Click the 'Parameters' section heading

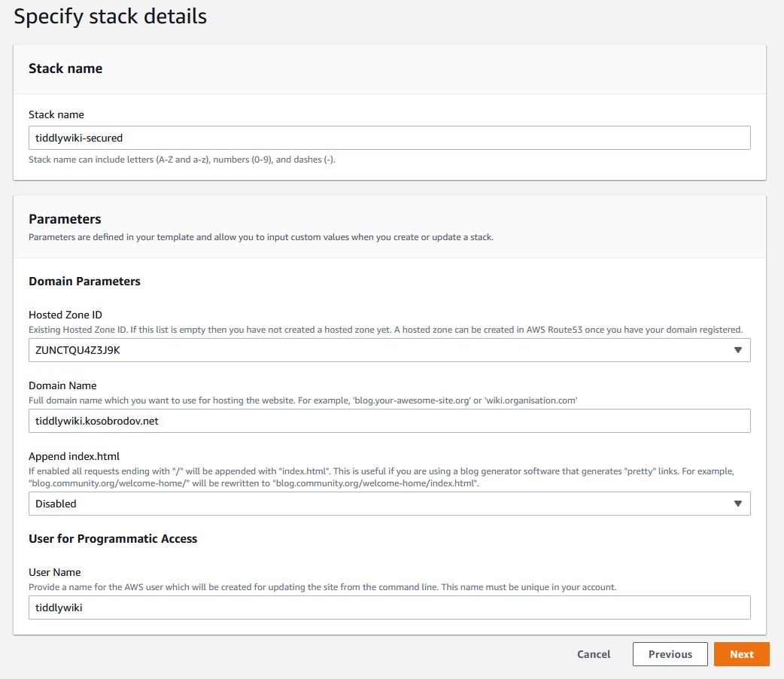coord(65,218)
